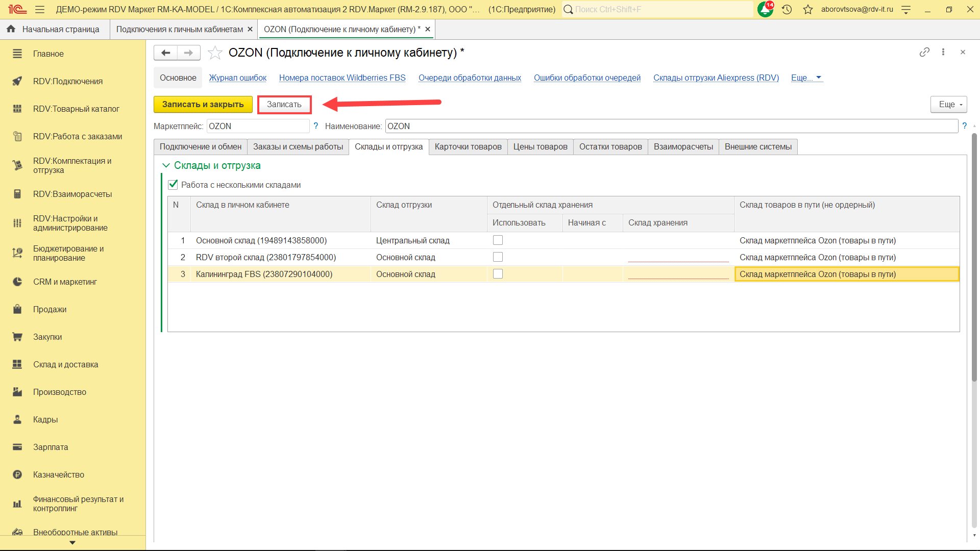Screen dimensions: 980x551
Task: Click the notifications bell icon
Action: [x=765, y=9]
